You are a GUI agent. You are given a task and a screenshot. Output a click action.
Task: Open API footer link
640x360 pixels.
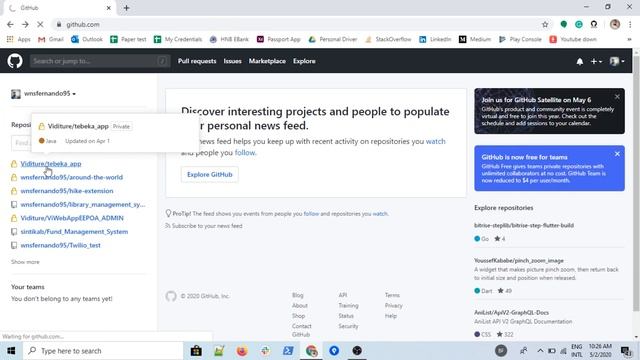[342, 295]
